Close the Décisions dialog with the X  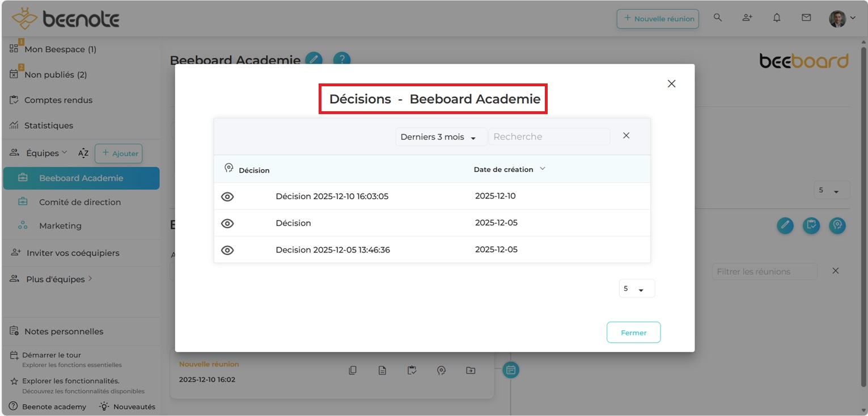click(x=671, y=84)
